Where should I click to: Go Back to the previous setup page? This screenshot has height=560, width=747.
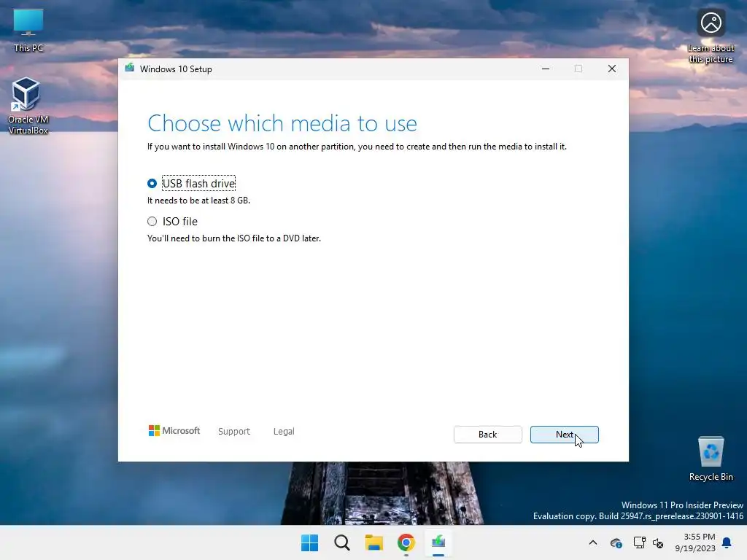[487, 435]
